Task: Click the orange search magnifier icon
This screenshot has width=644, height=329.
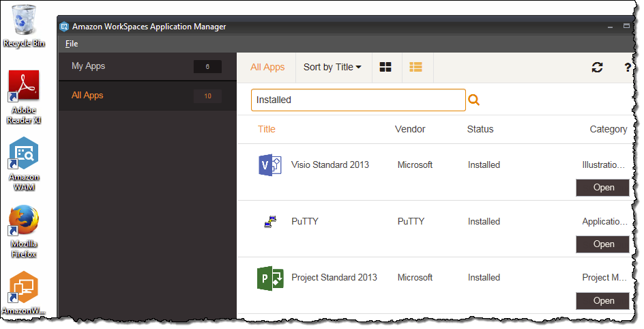Action: tap(473, 100)
